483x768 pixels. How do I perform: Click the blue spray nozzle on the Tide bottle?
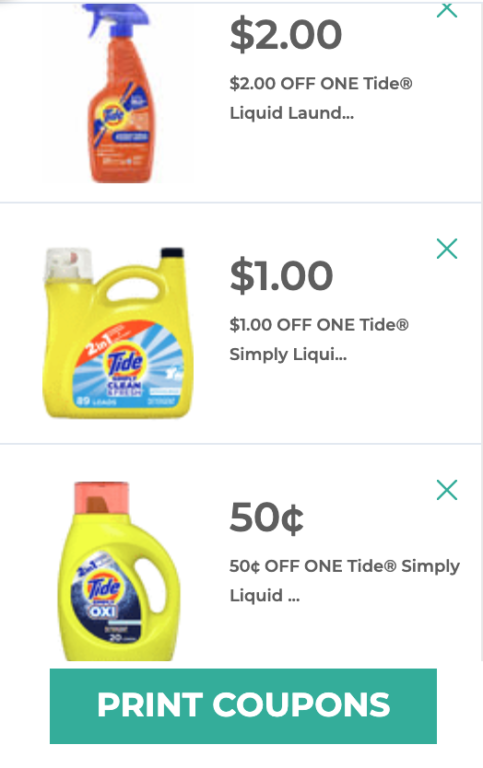pos(115,20)
